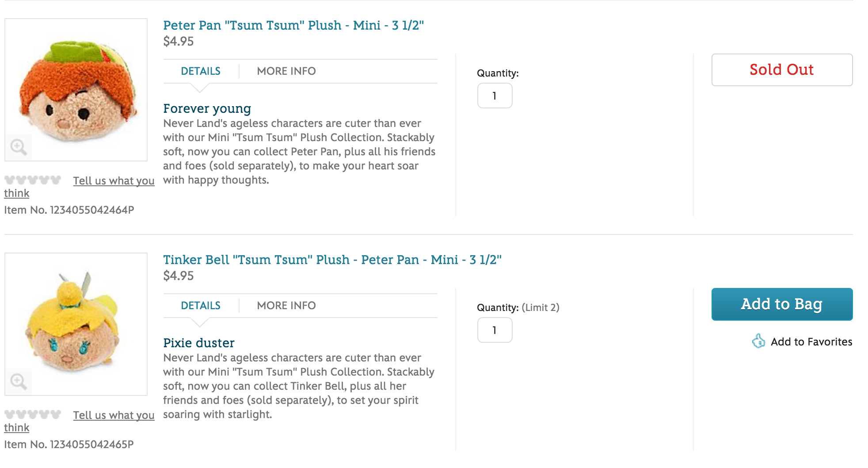This screenshot has height=468, width=868.
Task: Click Peter Pan's "Tell us what you think" link
Action: click(113, 181)
